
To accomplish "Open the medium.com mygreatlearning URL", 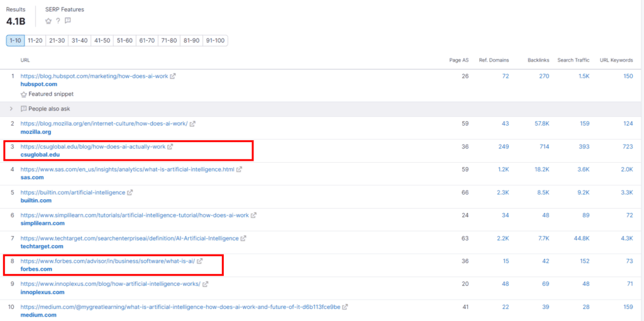I will (180, 307).
